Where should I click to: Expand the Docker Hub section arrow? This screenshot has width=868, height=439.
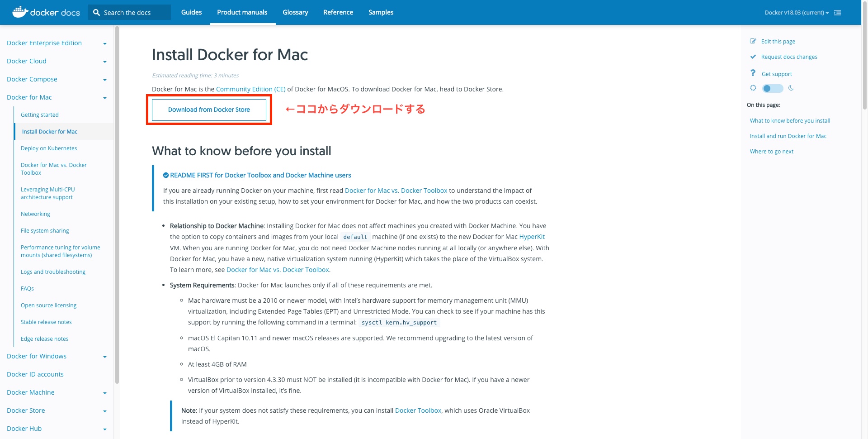105,429
